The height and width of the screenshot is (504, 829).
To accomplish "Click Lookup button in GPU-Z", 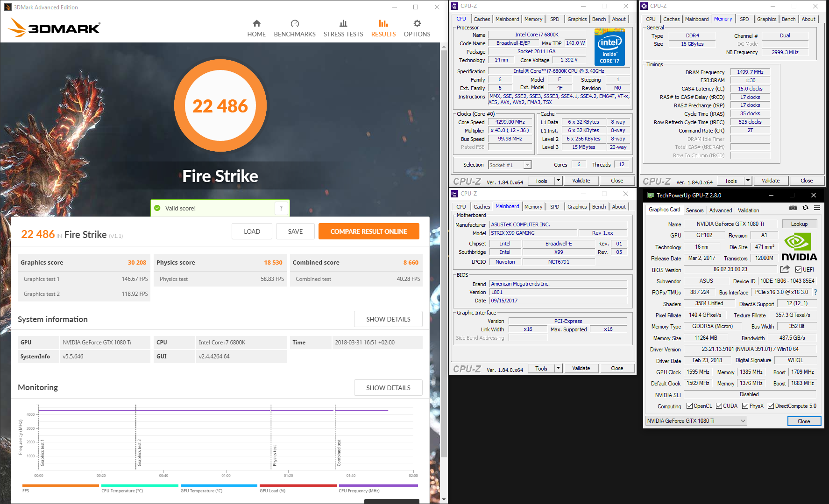I will pyautogui.click(x=799, y=224).
